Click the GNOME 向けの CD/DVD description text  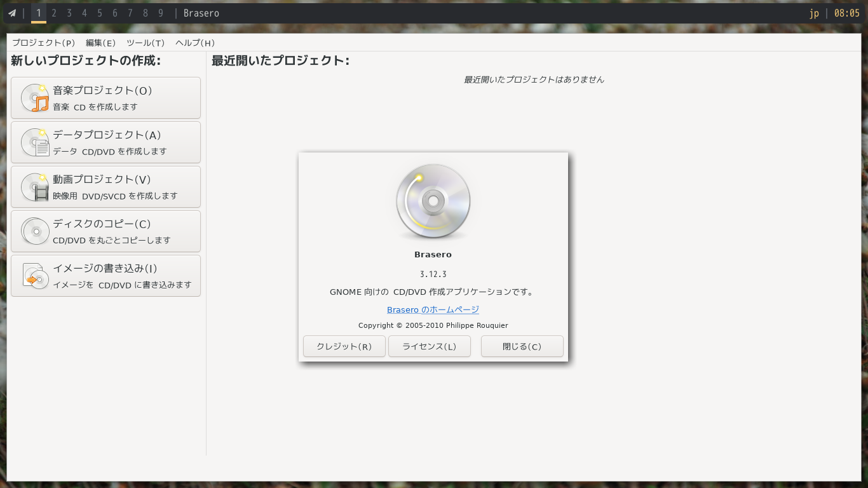pyautogui.click(x=433, y=292)
